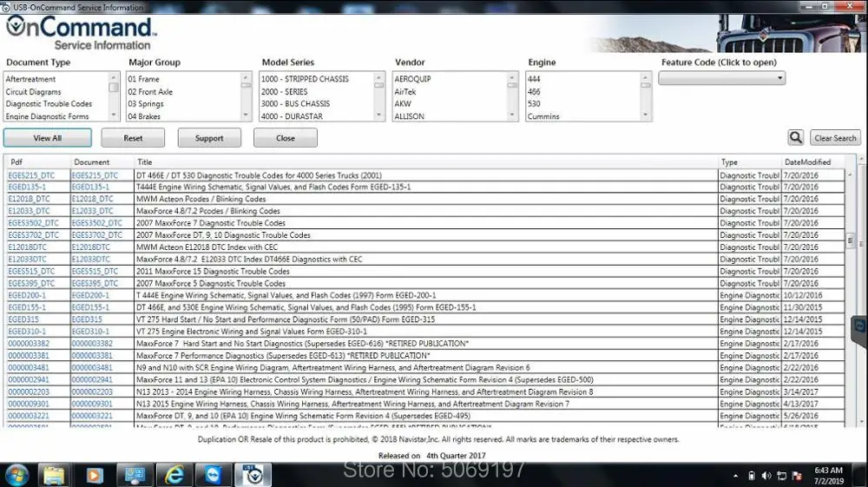This screenshot has height=487, width=868.
Task: Select Circuit Diagrams document type
Action: point(33,92)
